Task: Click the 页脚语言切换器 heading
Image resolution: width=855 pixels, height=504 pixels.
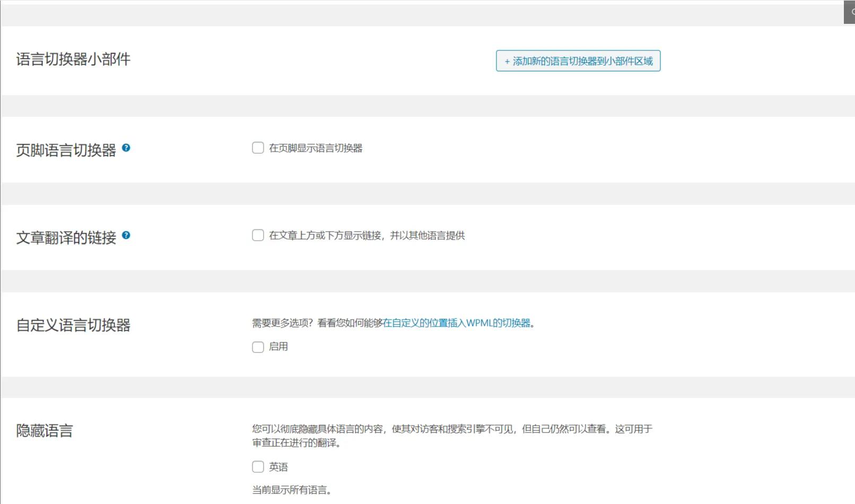Action: (x=66, y=150)
